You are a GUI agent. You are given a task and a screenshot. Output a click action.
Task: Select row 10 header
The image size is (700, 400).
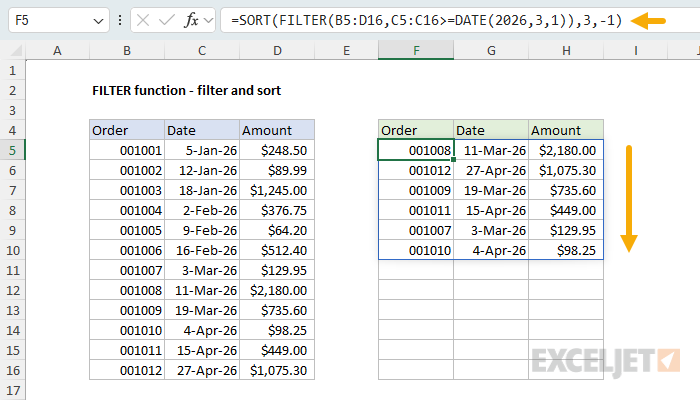12,250
